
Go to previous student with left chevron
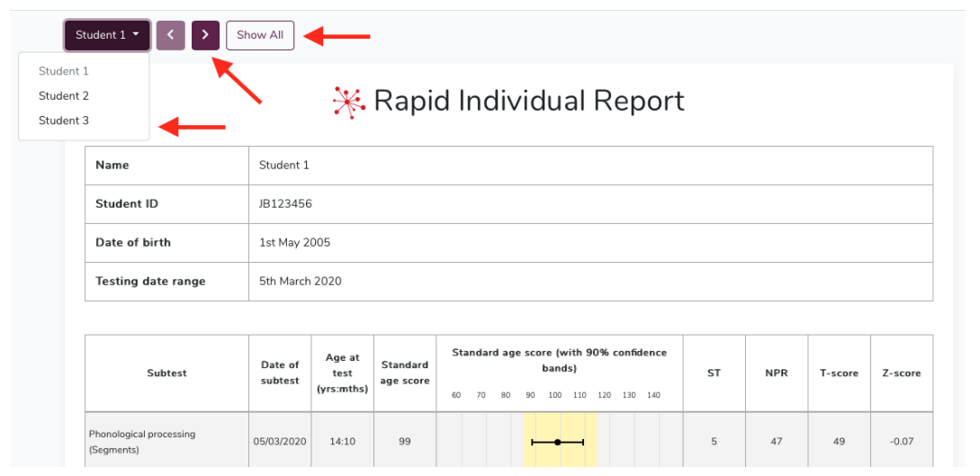(171, 35)
